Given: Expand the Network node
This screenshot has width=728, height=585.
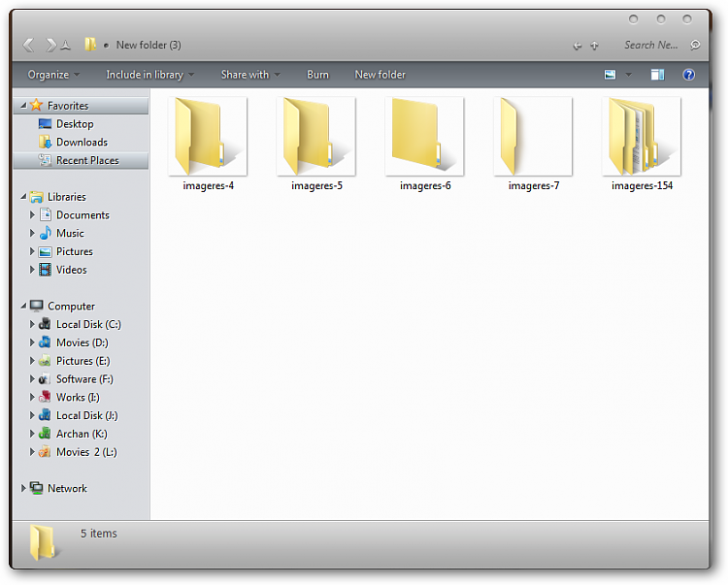Looking at the screenshot, I should (x=23, y=488).
